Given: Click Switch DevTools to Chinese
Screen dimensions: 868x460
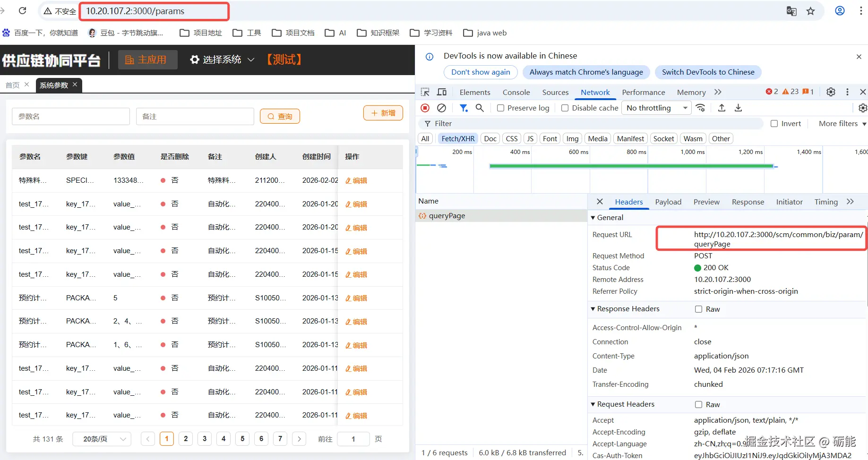Looking at the screenshot, I should pyautogui.click(x=708, y=72).
